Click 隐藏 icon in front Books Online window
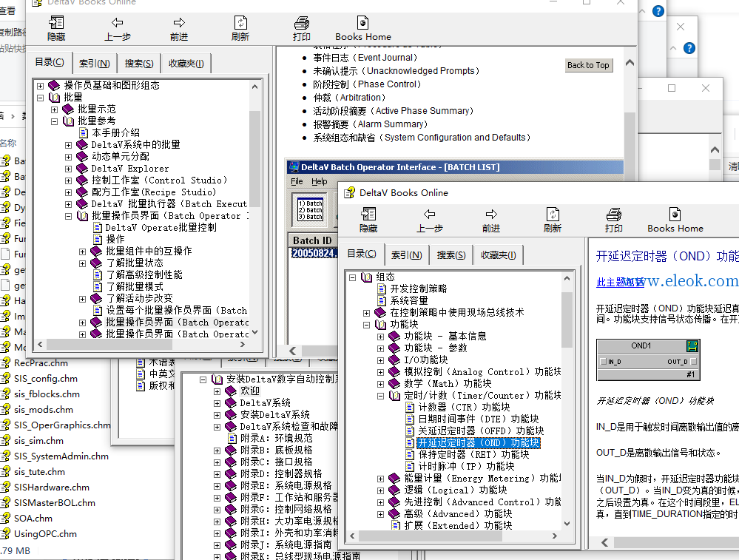The height and width of the screenshot is (560, 739). [368, 215]
